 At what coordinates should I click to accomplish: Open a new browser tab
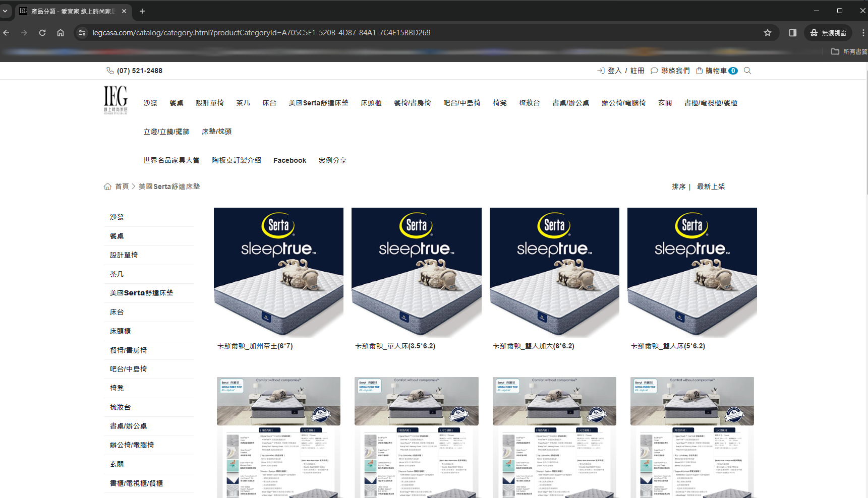click(x=142, y=11)
